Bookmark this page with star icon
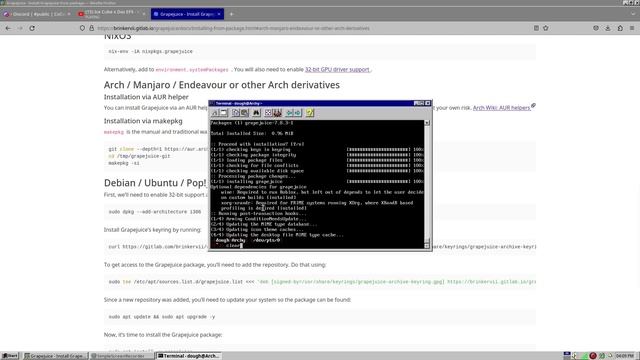This screenshot has width=640, height=360. click(x=546, y=28)
